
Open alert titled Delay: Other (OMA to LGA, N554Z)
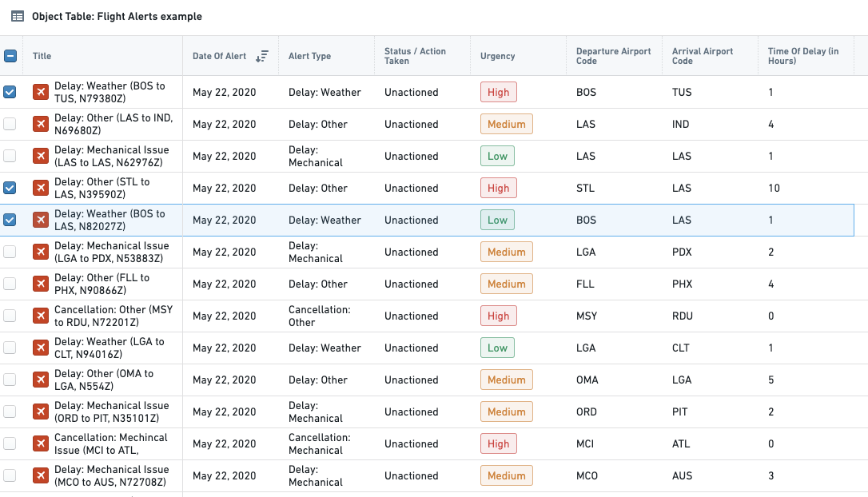click(x=104, y=380)
